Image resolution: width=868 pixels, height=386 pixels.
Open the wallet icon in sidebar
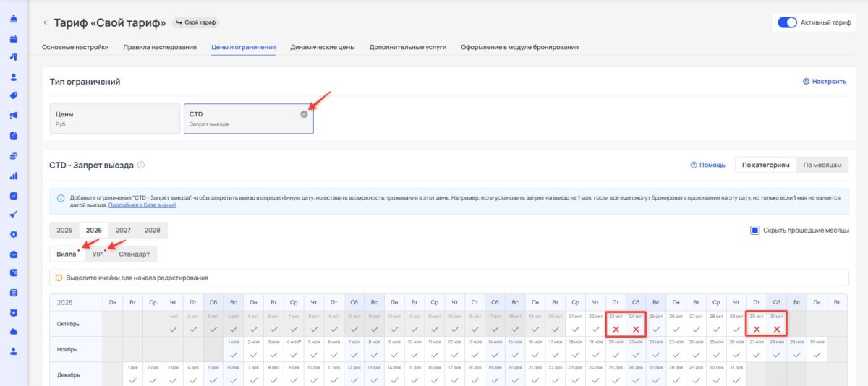[x=14, y=273]
